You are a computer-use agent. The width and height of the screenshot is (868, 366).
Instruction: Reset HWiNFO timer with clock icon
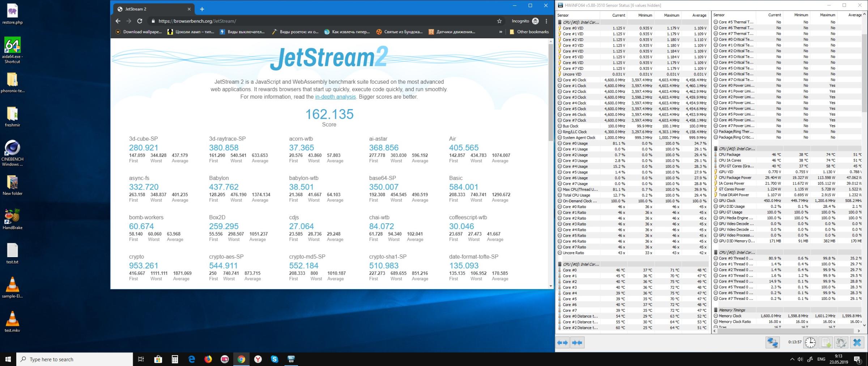pyautogui.click(x=810, y=343)
